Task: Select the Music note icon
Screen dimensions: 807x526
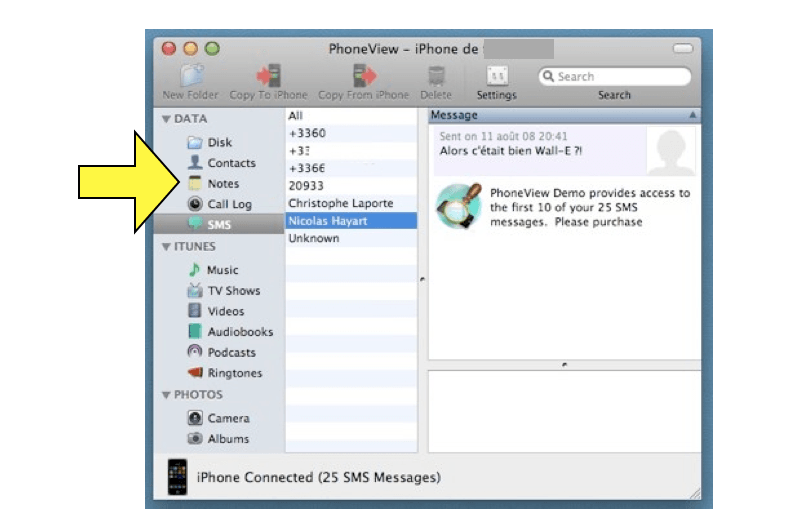Action: (x=195, y=269)
